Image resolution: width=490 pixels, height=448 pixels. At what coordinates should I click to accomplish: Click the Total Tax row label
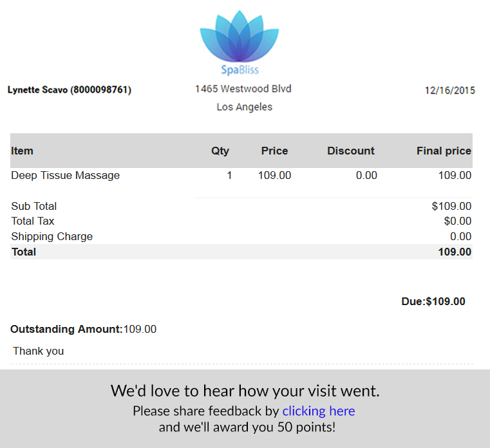click(x=33, y=221)
